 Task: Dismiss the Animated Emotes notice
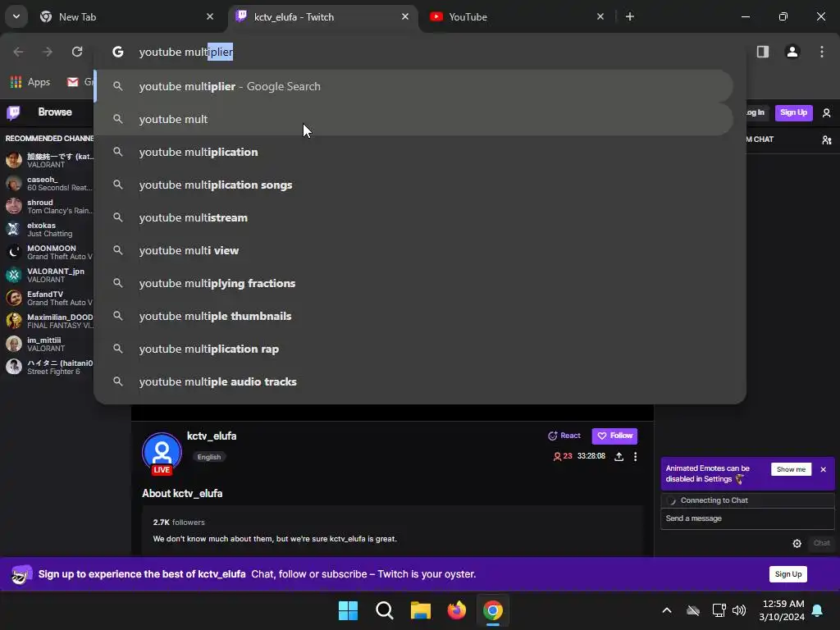click(x=824, y=469)
